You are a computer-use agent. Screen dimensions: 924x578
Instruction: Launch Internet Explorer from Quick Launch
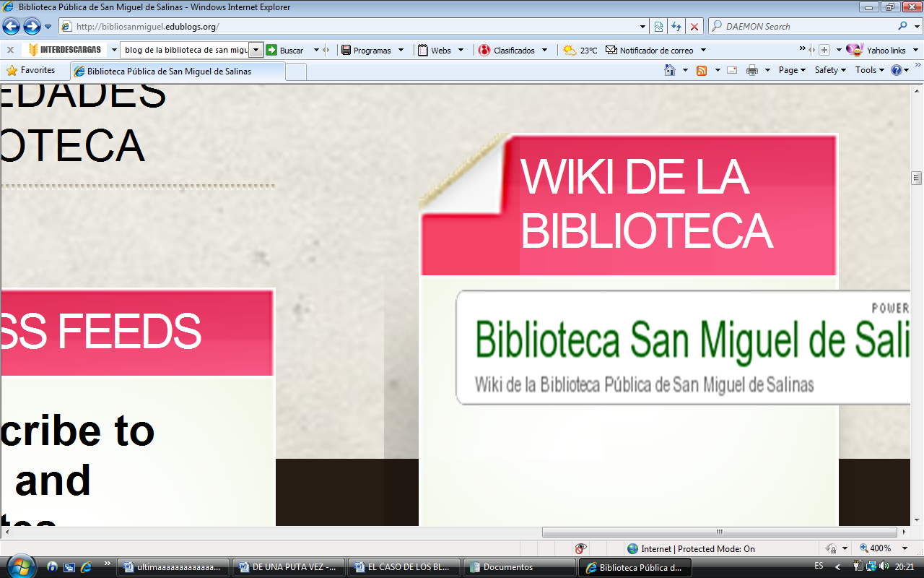coord(86,567)
